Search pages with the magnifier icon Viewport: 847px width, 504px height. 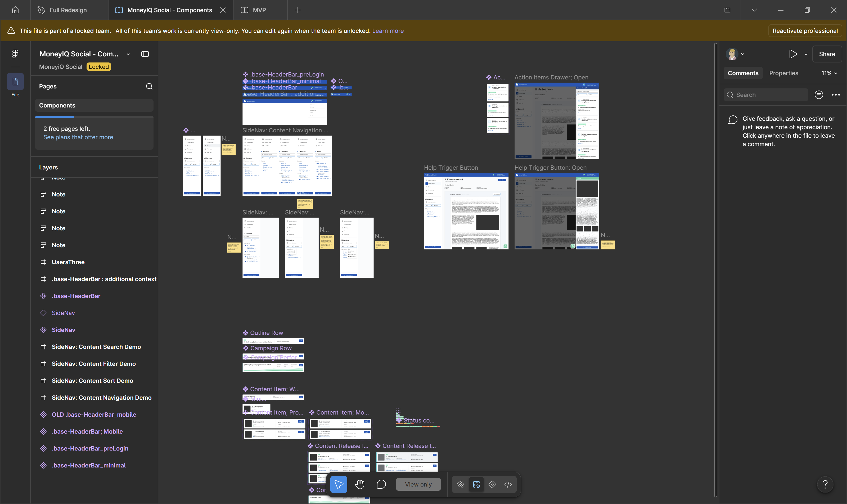[149, 86]
